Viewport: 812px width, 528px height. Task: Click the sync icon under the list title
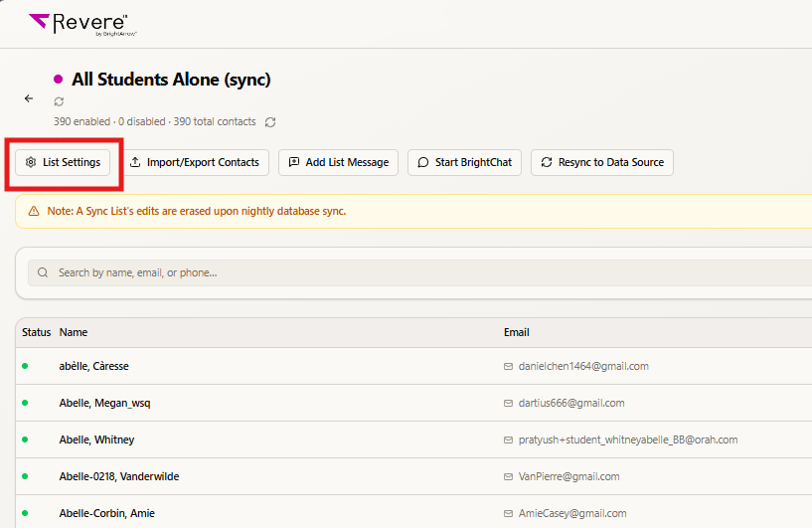[x=59, y=101]
